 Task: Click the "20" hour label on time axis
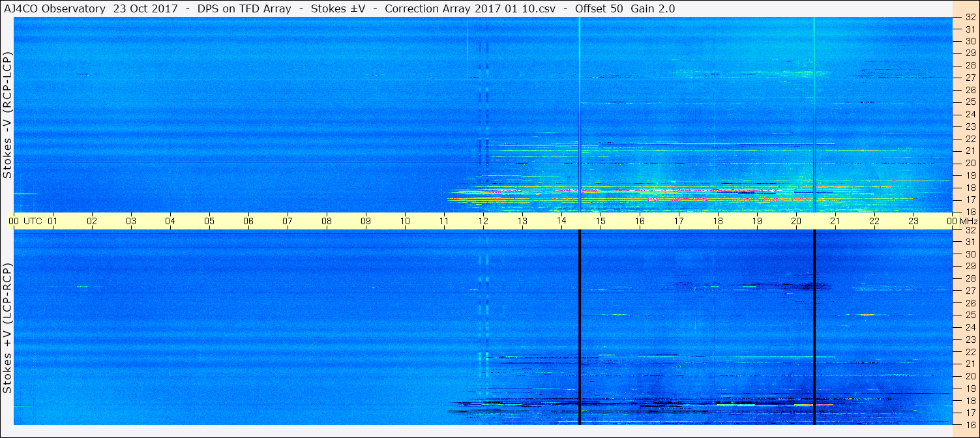(796, 221)
